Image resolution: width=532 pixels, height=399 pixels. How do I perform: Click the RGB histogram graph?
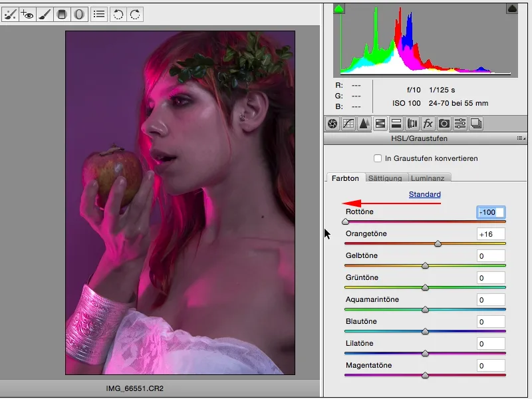click(x=426, y=41)
